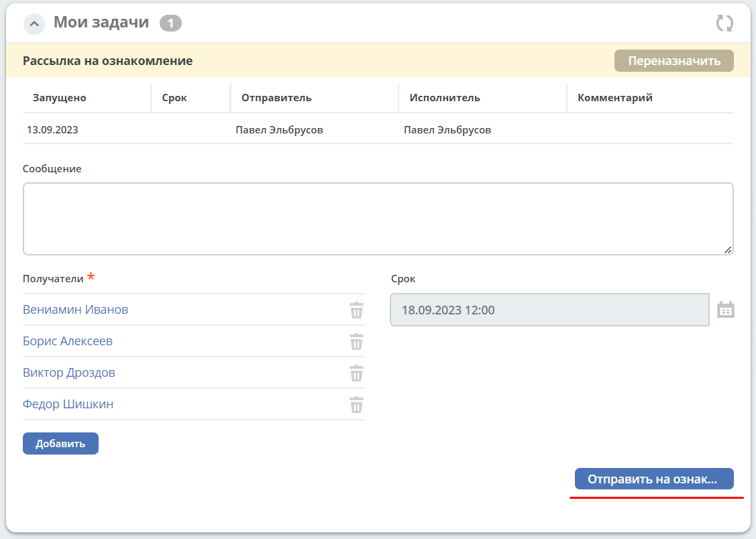Click the Срок date field 18.09.2023 12:00
The height and width of the screenshot is (539, 756).
549,310
